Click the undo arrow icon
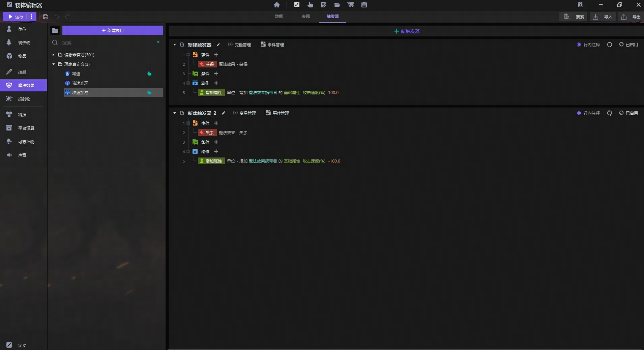This screenshot has width=644, height=350. 57,17
